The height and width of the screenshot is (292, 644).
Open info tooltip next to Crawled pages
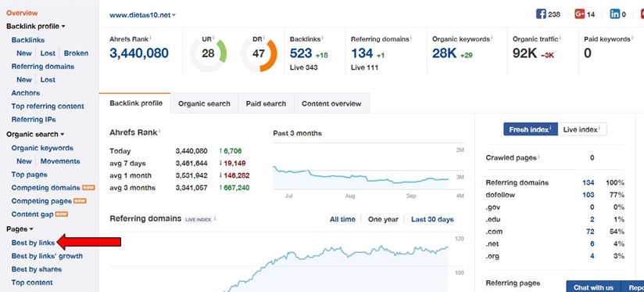[538, 157]
